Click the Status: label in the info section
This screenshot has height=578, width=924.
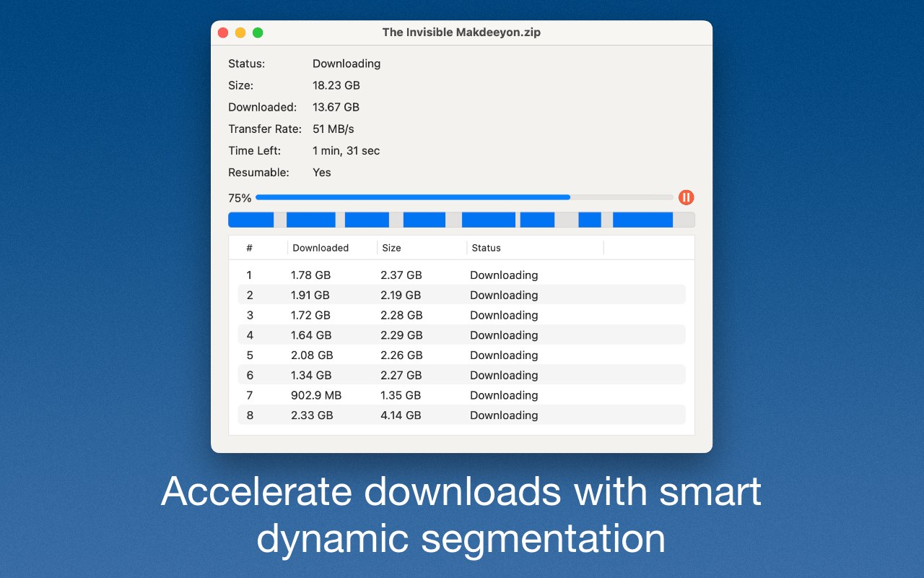[x=247, y=64]
